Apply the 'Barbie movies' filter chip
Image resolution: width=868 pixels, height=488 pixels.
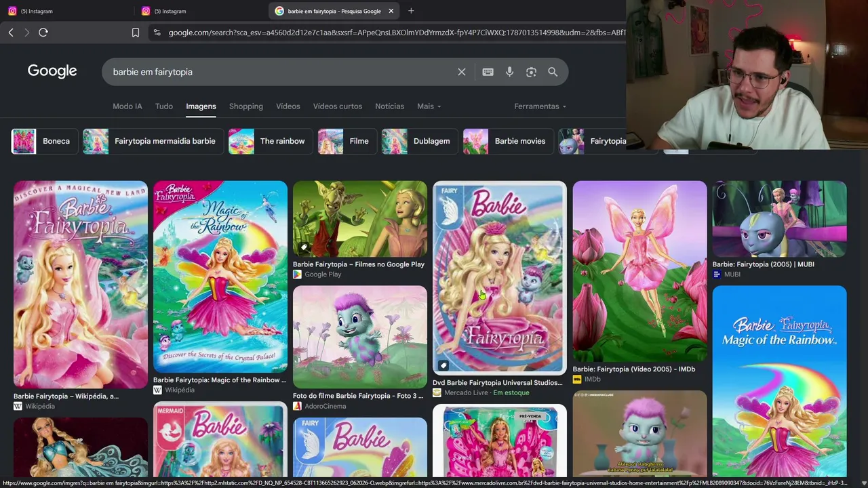507,141
